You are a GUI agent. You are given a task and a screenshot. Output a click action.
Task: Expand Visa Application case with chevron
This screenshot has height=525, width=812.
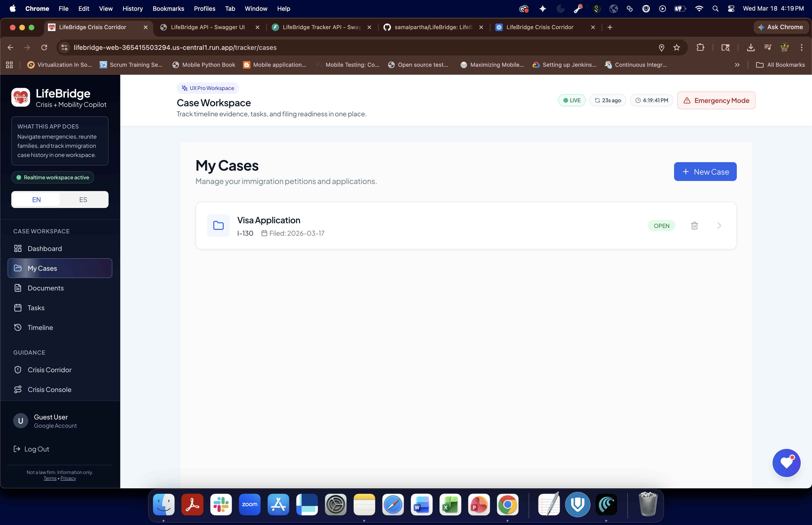719,226
